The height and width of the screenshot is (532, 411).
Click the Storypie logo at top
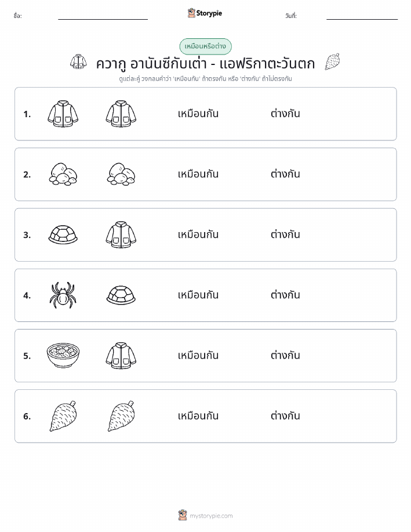[205, 13]
